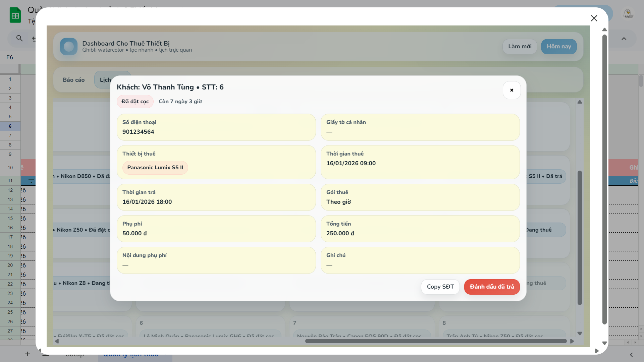Click the Làm mới button

[x=520, y=47]
